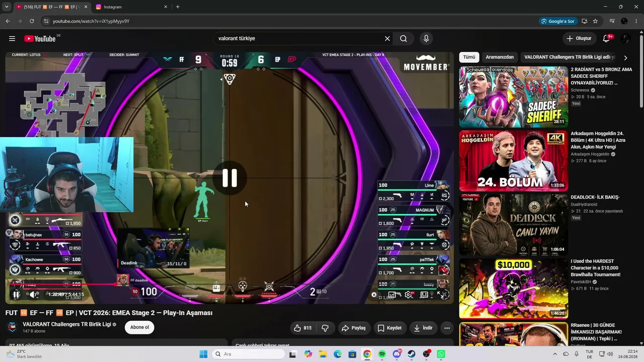
Task: Open the YouTube account avatar menu
Action: (x=625, y=39)
